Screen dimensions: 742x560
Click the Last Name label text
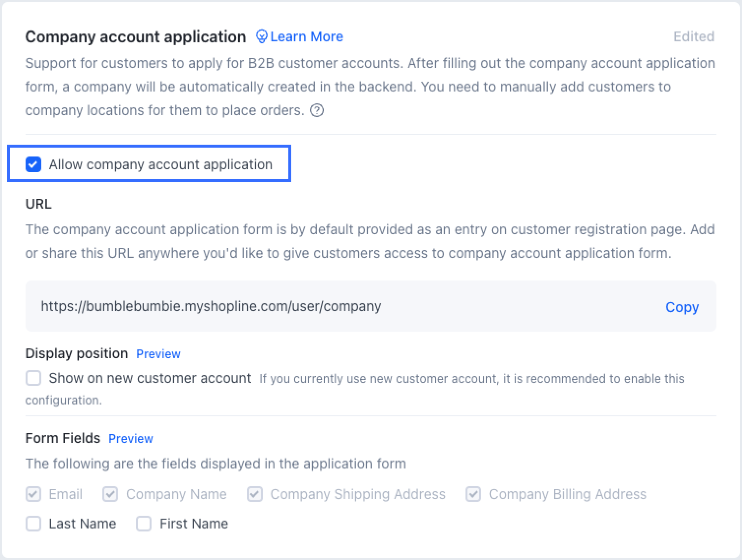click(82, 524)
